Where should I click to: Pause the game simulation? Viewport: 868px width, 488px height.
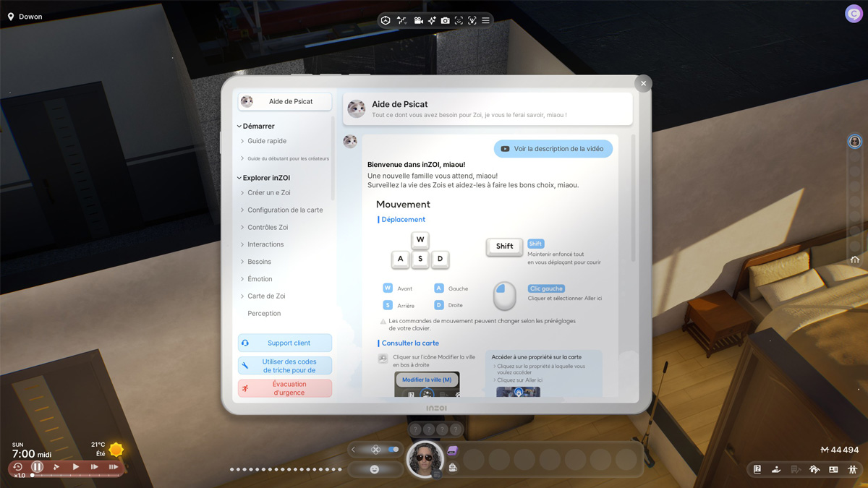tap(38, 466)
